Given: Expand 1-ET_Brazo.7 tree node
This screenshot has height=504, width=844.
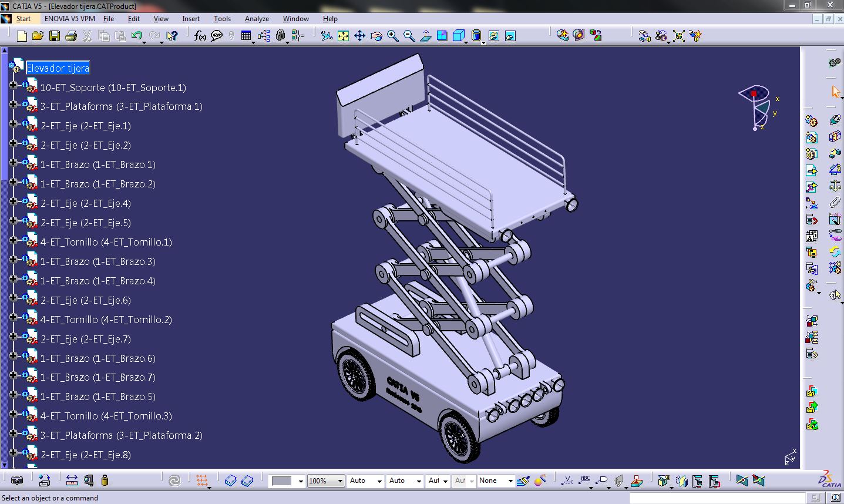Looking at the screenshot, I should [14, 375].
